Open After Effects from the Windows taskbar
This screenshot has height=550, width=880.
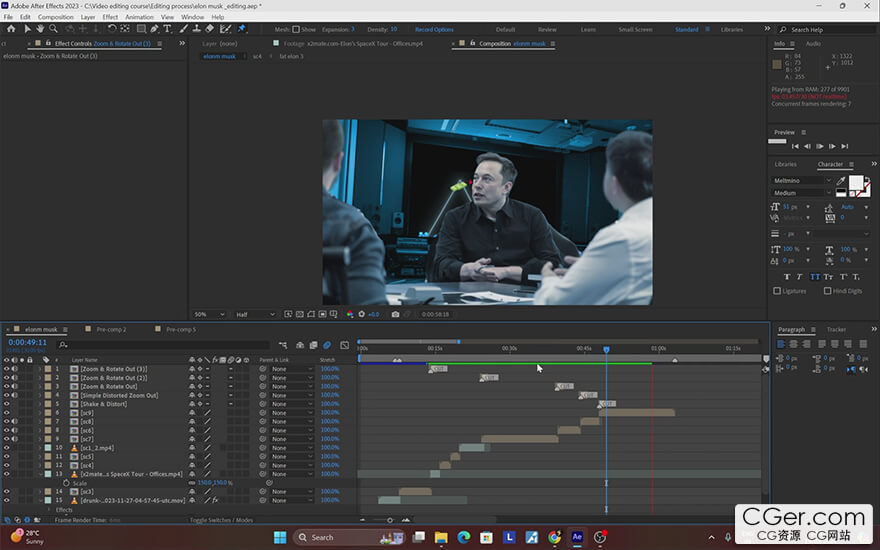[x=577, y=537]
